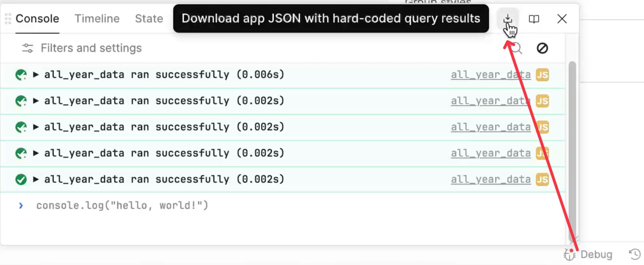Screen dimensions: 644x265
Task: Expand the fourth all_year_data log entry
Action: click(x=36, y=153)
